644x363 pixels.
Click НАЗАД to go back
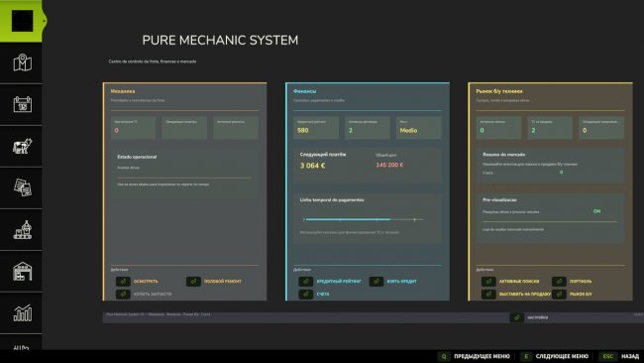click(630, 356)
